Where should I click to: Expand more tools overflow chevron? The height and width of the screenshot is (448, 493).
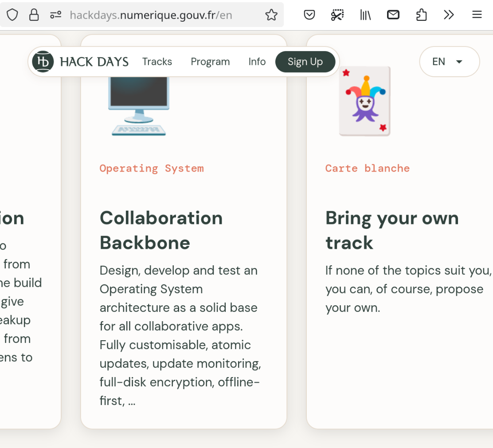[x=449, y=15]
